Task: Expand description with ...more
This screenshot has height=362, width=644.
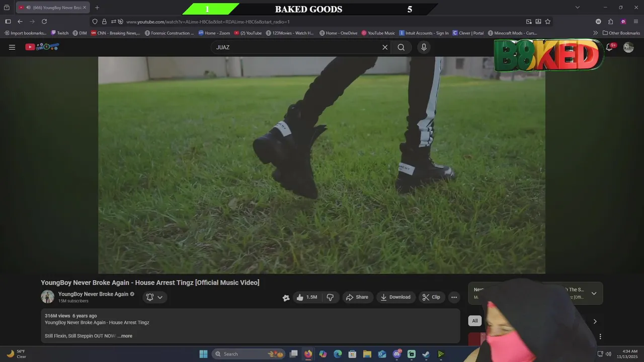Action: pyautogui.click(x=125, y=336)
